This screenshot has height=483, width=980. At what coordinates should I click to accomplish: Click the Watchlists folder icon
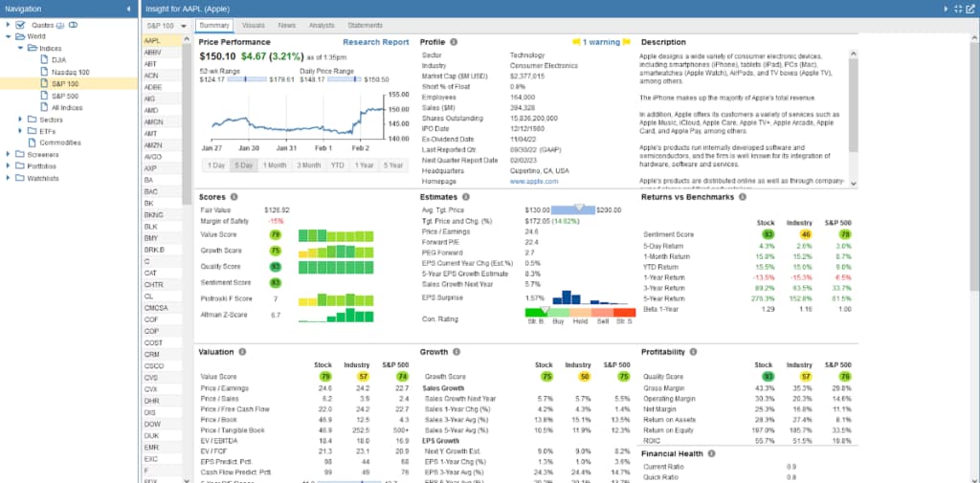coord(20,178)
